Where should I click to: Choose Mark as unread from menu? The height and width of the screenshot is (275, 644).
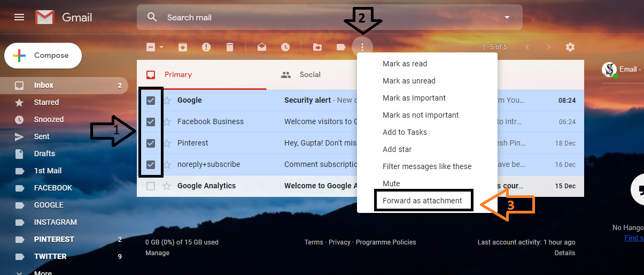pyautogui.click(x=428, y=81)
